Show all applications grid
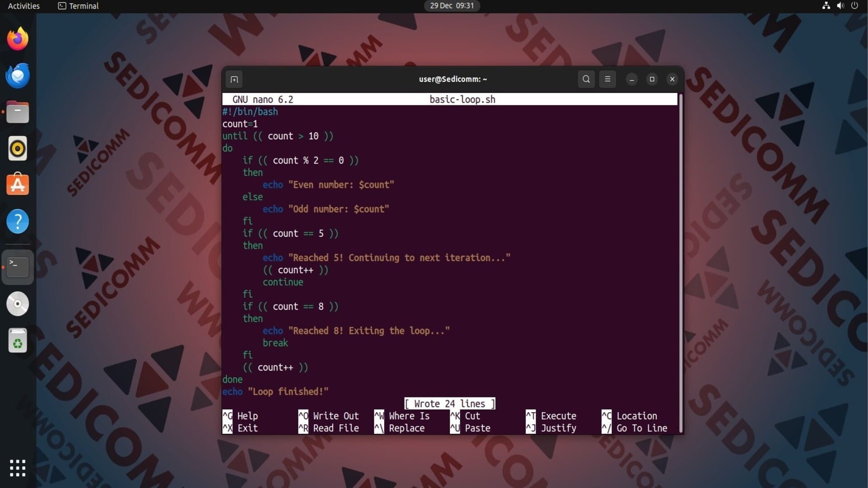Viewport: 868px width, 488px height. [18, 468]
